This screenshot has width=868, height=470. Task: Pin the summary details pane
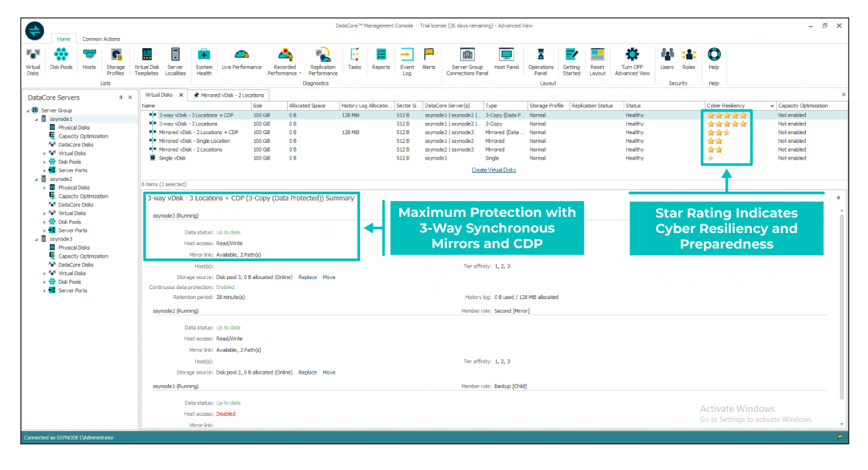tap(839, 198)
